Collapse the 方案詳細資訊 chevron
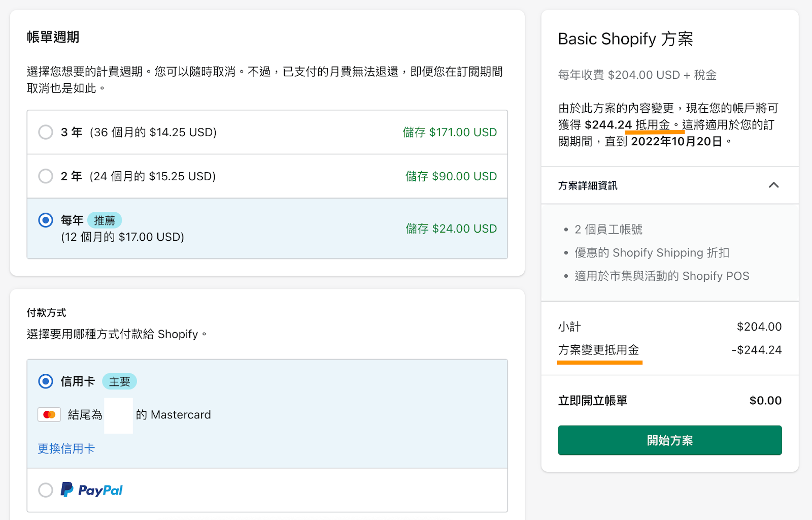The image size is (812, 520). pyautogui.click(x=773, y=185)
